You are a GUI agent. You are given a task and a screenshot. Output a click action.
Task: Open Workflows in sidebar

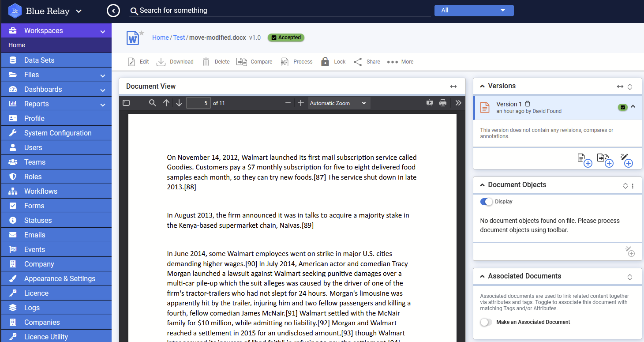point(56,191)
